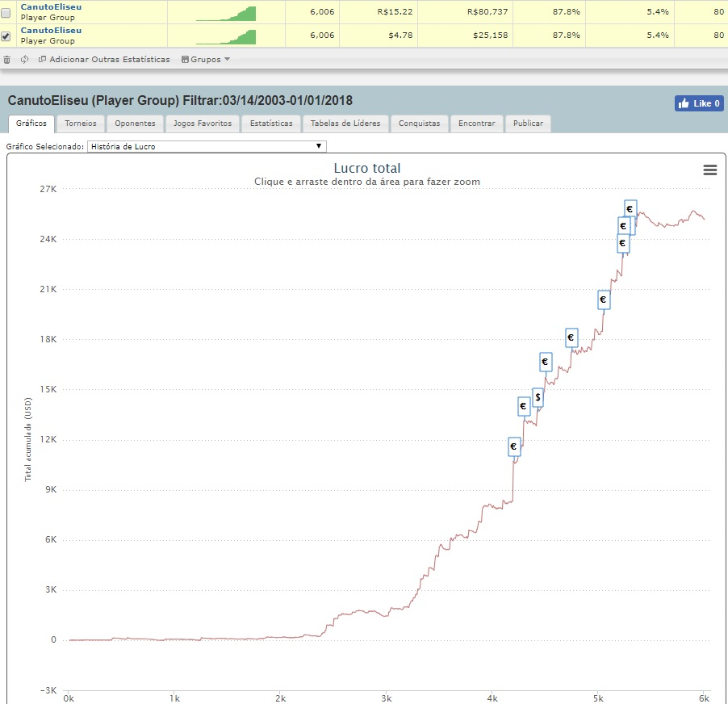728x704 pixels.
Task: Switch to the Torneios tab
Action: 81,124
